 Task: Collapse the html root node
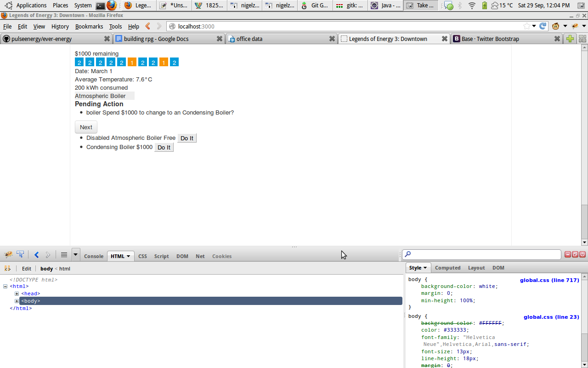click(x=6, y=286)
